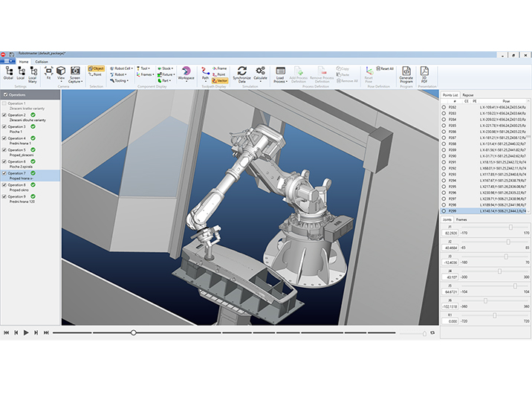Switch to Joints tab
This screenshot has height=403, width=532.
pyautogui.click(x=447, y=219)
